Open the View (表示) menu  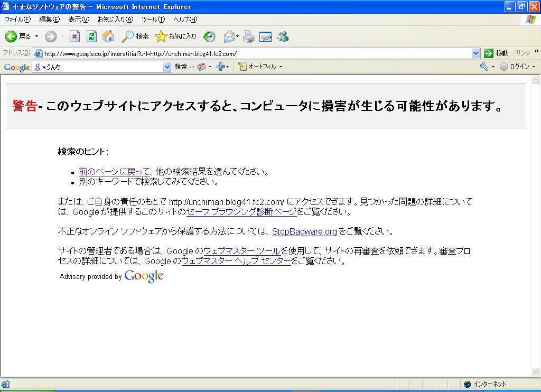tap(79, 20)
